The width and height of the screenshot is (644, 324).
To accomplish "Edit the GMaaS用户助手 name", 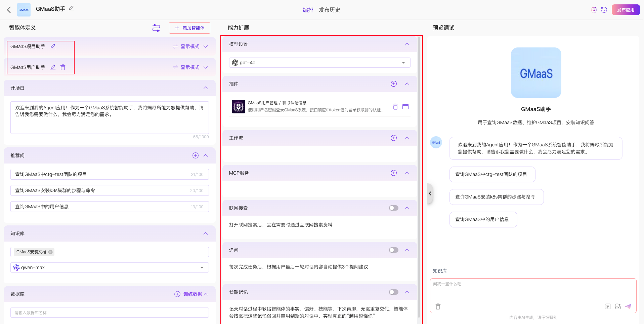I will click(x=53, y=67).
